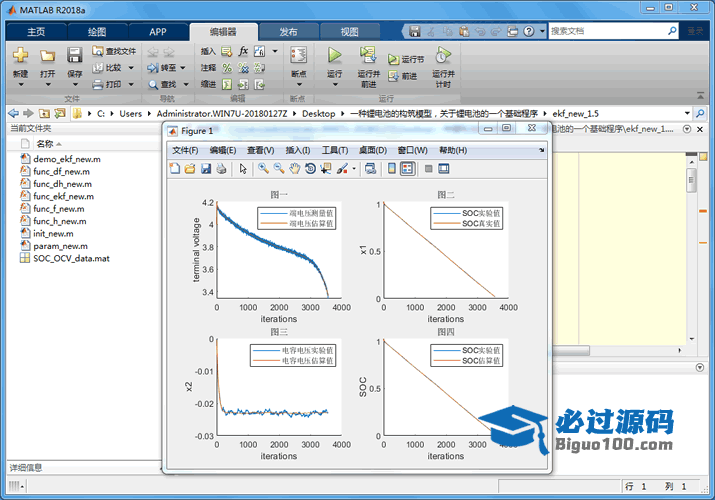Click the Print Figure icon in Figure toolbar
This screenshot has height=500, width=715.
(221, 169)
